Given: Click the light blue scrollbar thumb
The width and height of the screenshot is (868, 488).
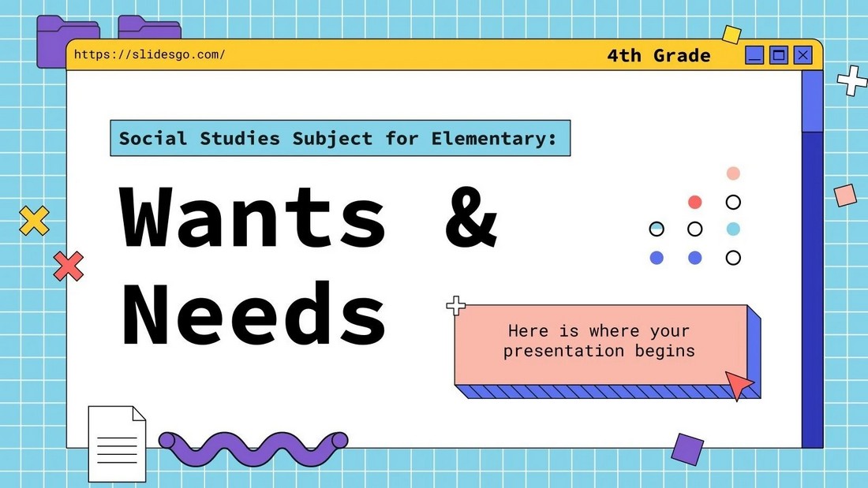Looking at the screenshot, I should tap(812, 101).
